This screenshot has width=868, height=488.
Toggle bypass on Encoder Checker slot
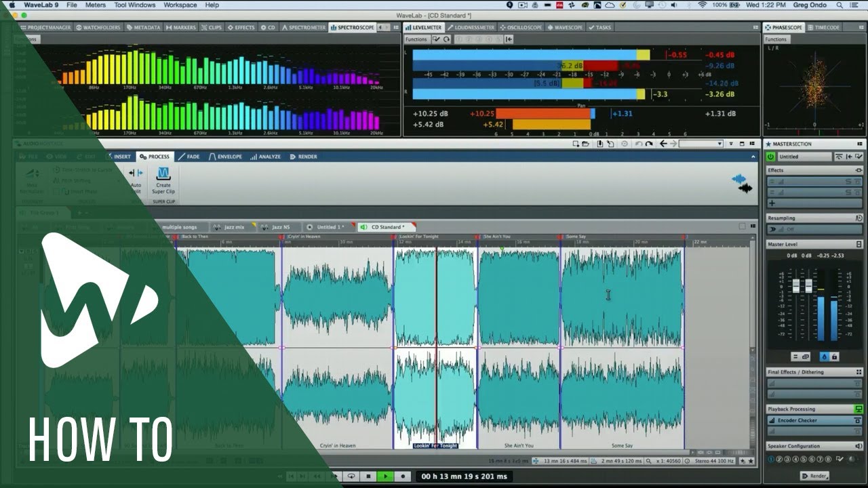click(858, 420)
